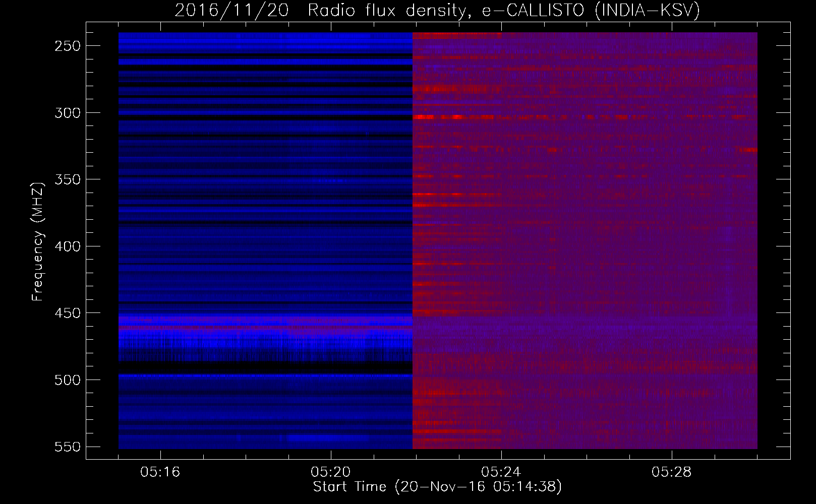This screenshot has width=816, height=504.
Task: Select the 300 frequency tick label
Action: pyautogui.click(x=68, y=113)
